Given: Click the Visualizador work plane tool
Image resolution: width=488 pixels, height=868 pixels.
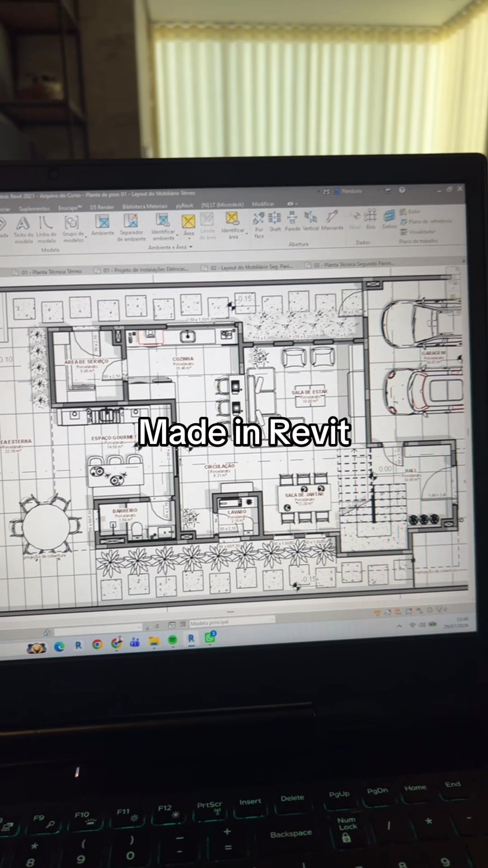Looking at the screenshot, I should tap(418, 231).
